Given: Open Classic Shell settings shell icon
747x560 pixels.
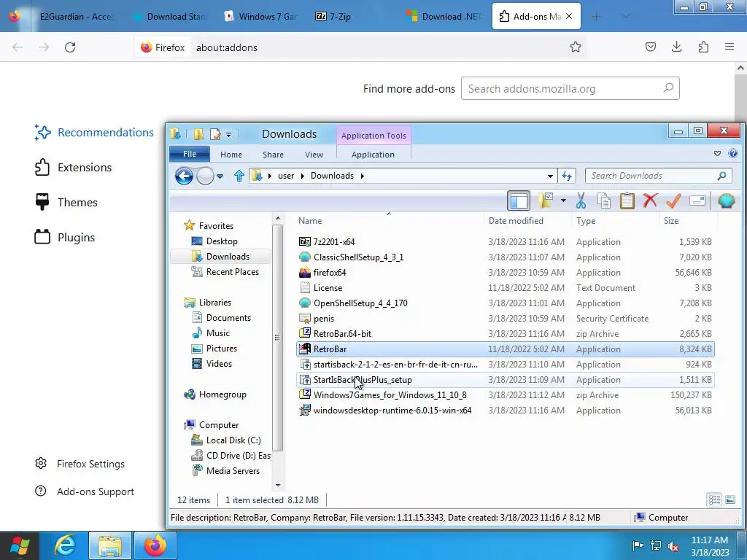Looking at the screenshot, I should tap(726, 201).
